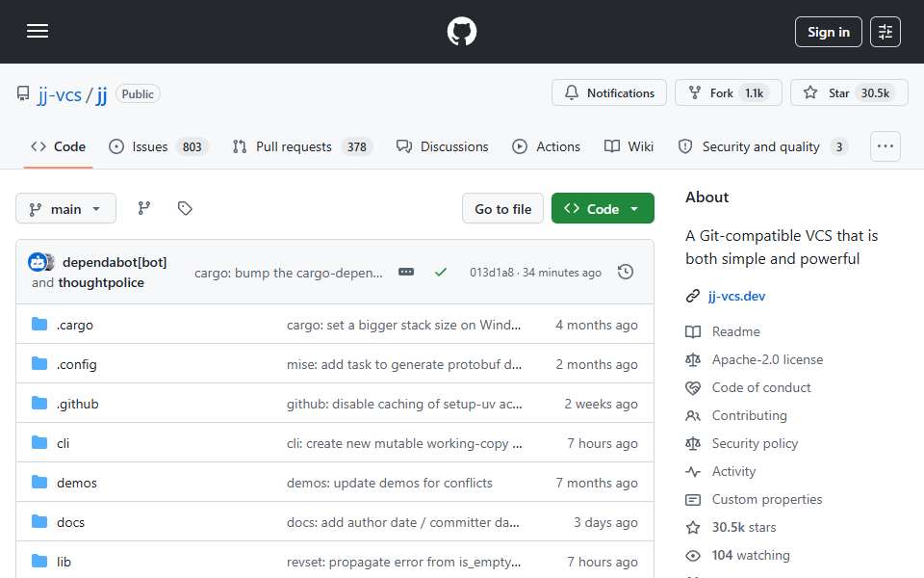Click the demos folder icon
This screenshot has width=924, height=578.
39,483
